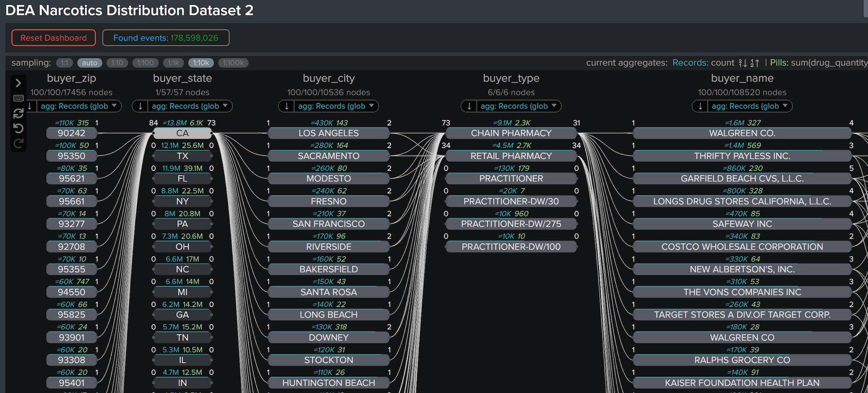The image size is (868, 393).
Task: Set sampling to 1:10
Action: point(117,63)
